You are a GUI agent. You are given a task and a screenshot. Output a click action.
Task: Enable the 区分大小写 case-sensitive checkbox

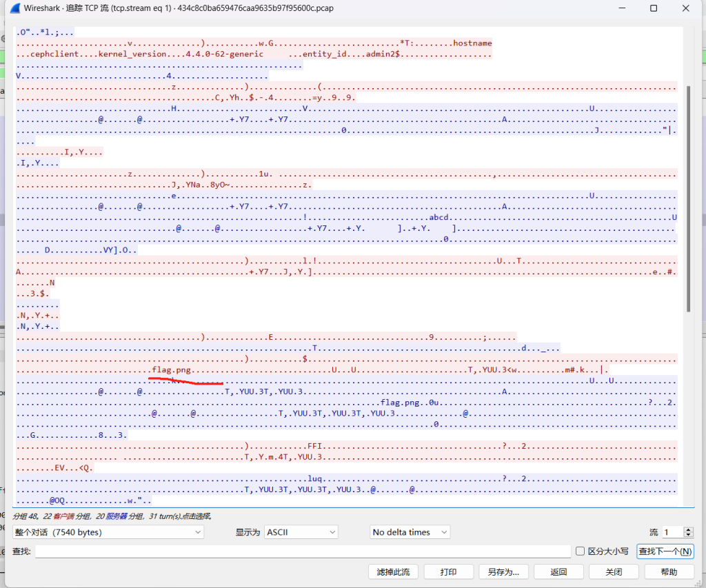coord(580,551)
